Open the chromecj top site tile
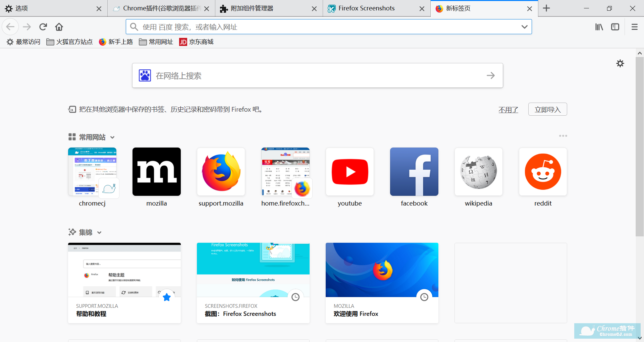 pyautogui.click(x=92, y=172)
